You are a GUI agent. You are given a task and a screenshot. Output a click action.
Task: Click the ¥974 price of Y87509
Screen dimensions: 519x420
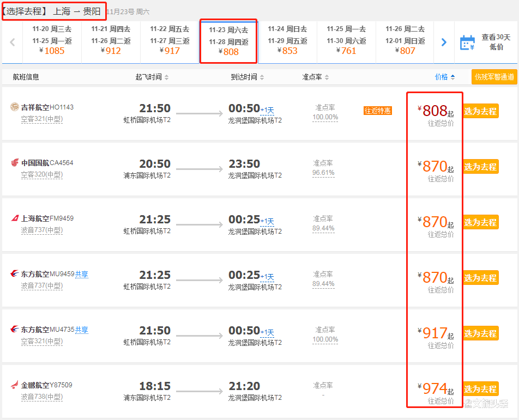tap(436, 388)
